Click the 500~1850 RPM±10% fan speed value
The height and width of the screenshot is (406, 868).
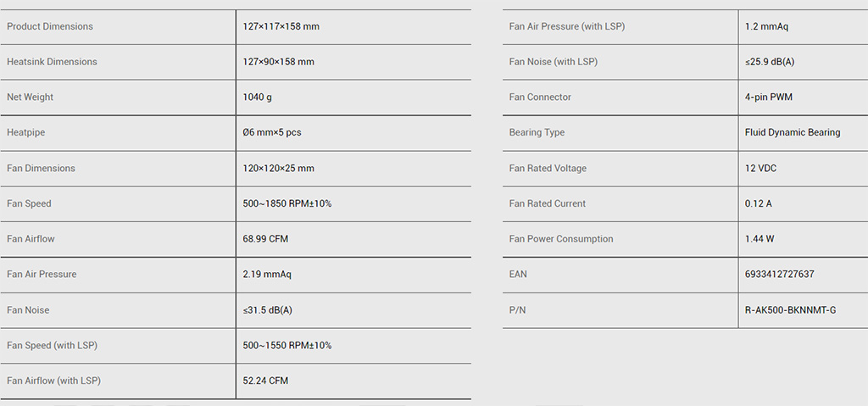[x=287, y=203]
